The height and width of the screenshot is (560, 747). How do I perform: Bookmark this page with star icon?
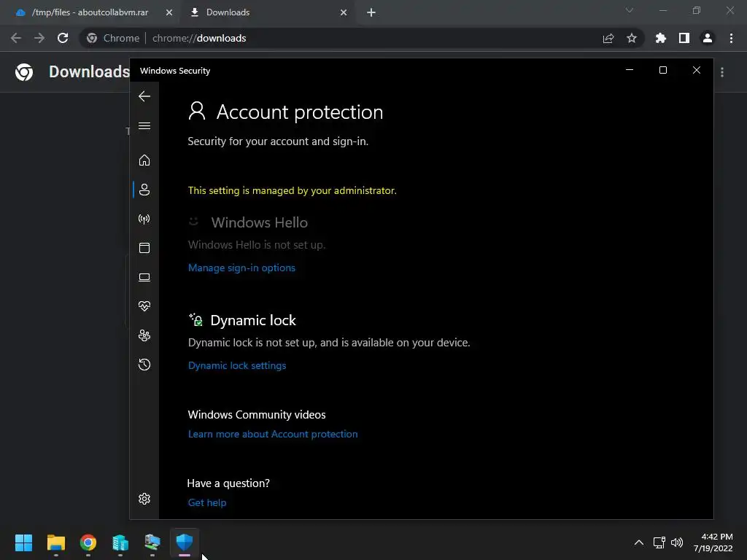632,38
